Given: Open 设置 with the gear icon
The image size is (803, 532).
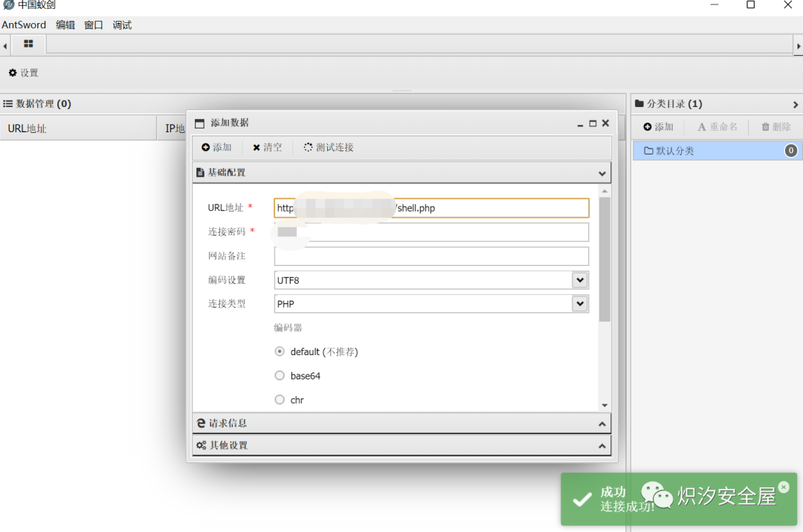Looking at the screenshot, I should click(24, 73).
